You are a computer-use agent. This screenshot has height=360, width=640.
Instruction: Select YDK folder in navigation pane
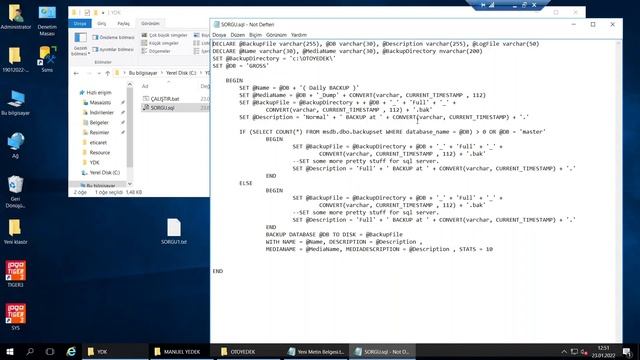point(91,162)
